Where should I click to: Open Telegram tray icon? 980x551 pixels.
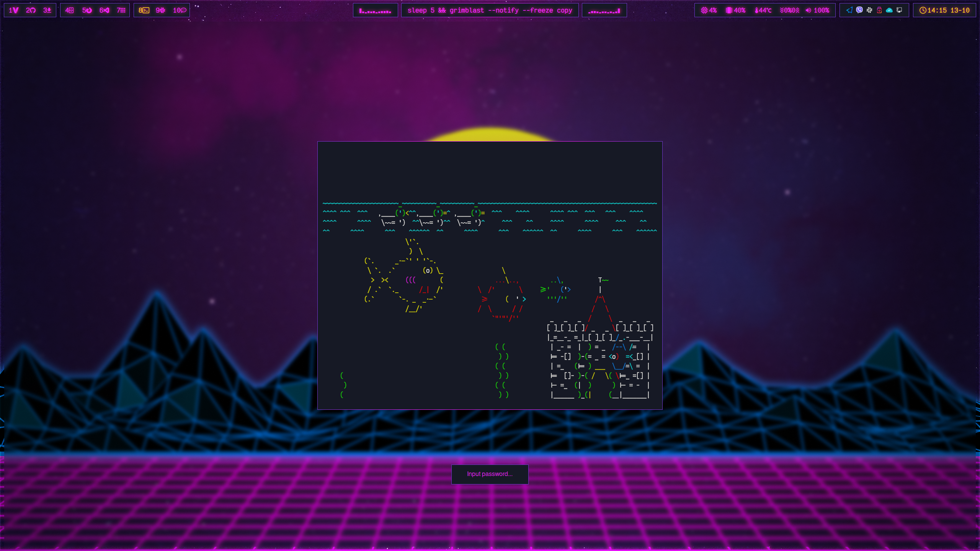click(849, 10)
